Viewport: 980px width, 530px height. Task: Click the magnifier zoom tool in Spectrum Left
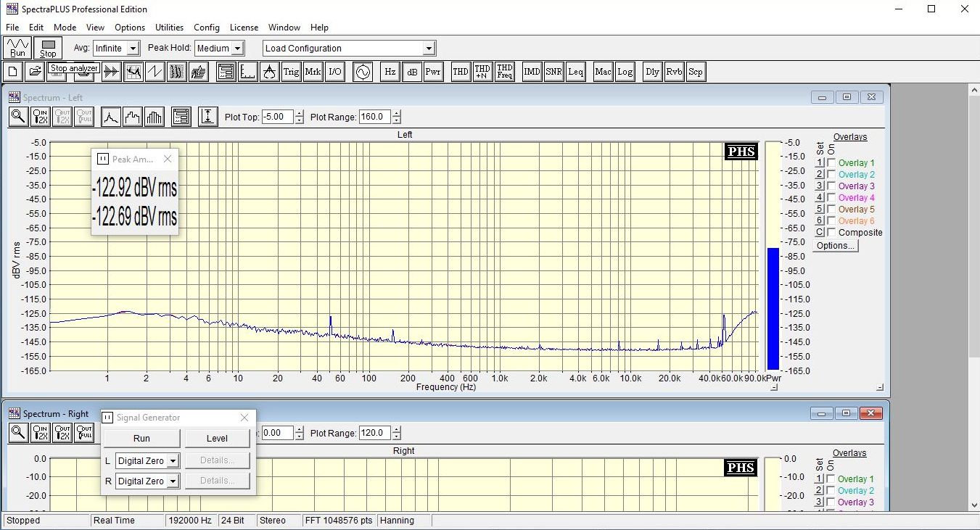point(19,117)
